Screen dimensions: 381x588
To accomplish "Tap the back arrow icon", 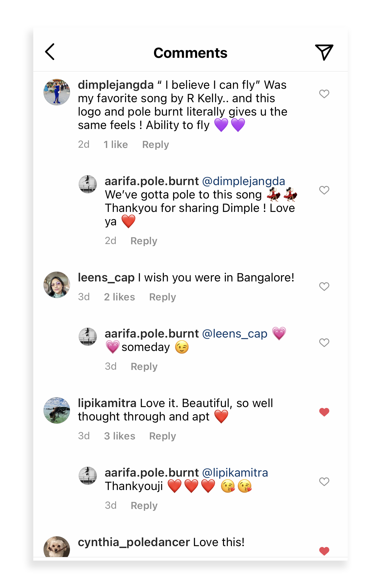I will [x=50, y=52].
